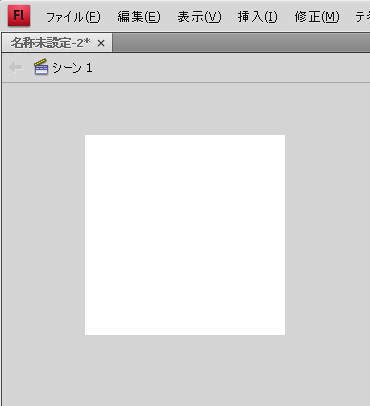This screenshot has width=370, height=406.
Task: Click the dark empty tab strip beside document tab
Action: point(241,43)
